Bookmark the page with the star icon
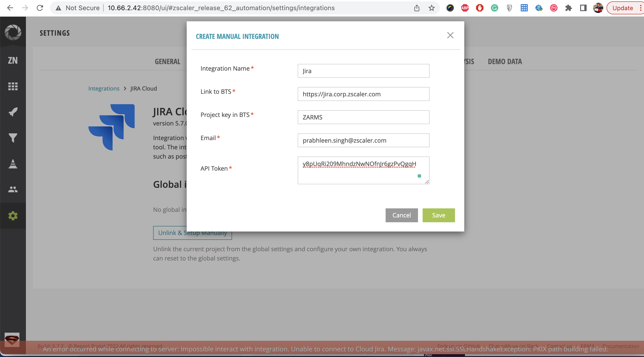This screenshot has width=644, height=357. 431,8
